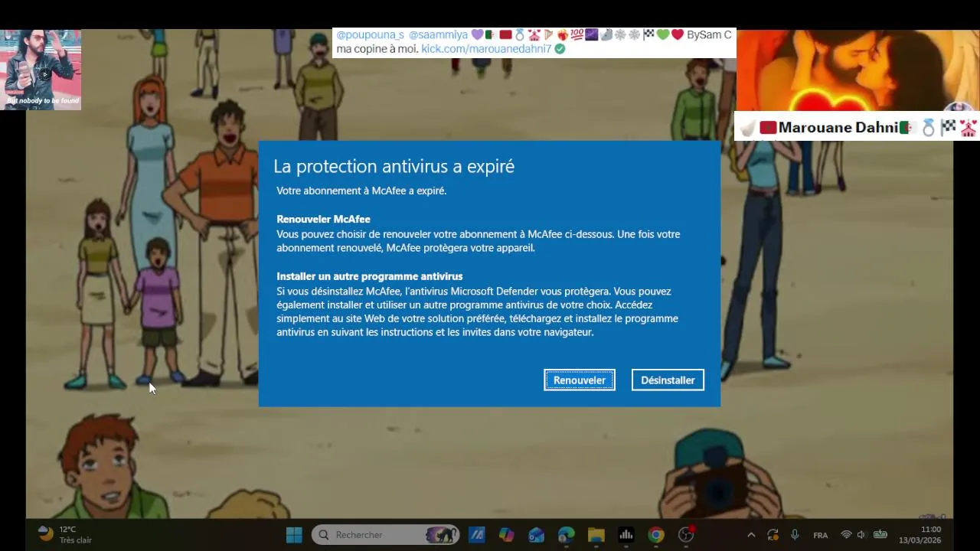Click the battery status icon
The height and width of the screenshot is (551, 980).
point(880,535)
